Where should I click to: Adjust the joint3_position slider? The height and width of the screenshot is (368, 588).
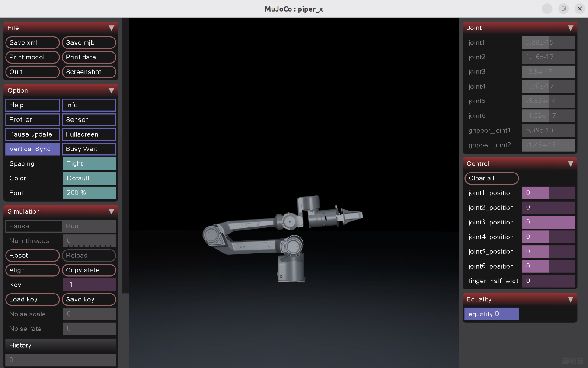tap(549, 222)
